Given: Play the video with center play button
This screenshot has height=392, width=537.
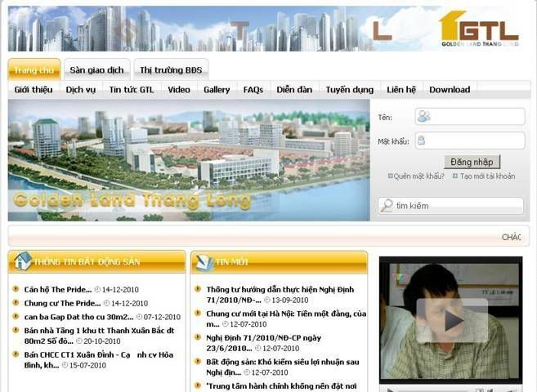Looking at the screenshot, I should click(x=452, y=320).
